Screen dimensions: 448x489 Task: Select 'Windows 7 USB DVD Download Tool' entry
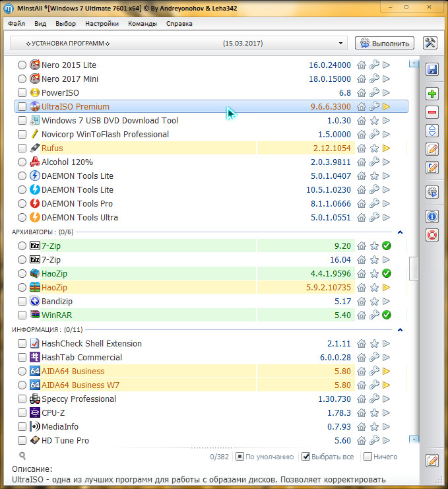[x=110, y=120]
